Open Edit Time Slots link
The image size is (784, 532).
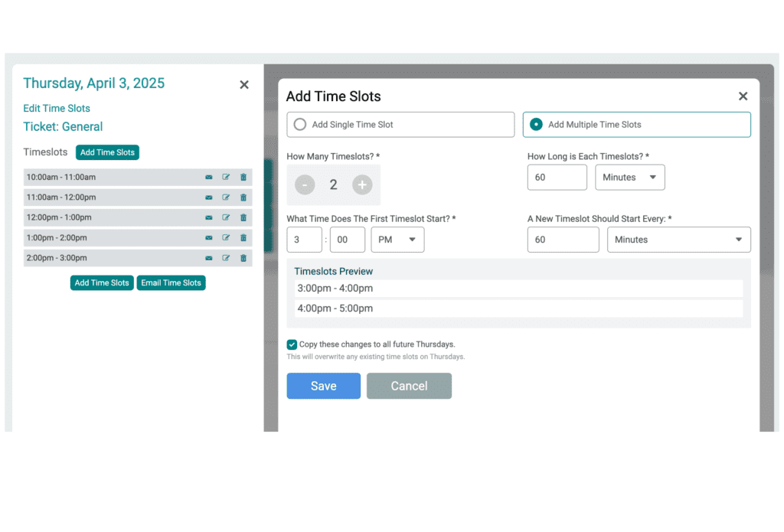coord(57,108)
